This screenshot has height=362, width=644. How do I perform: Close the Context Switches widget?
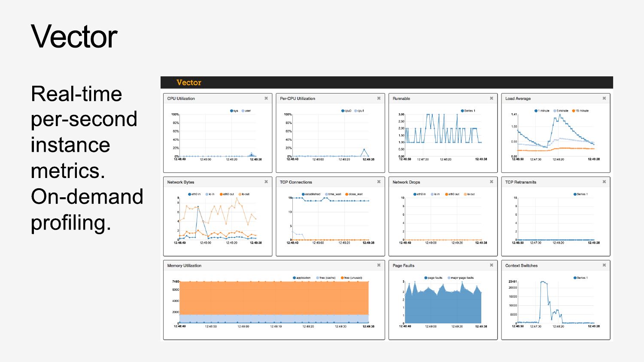coord(604,265)
